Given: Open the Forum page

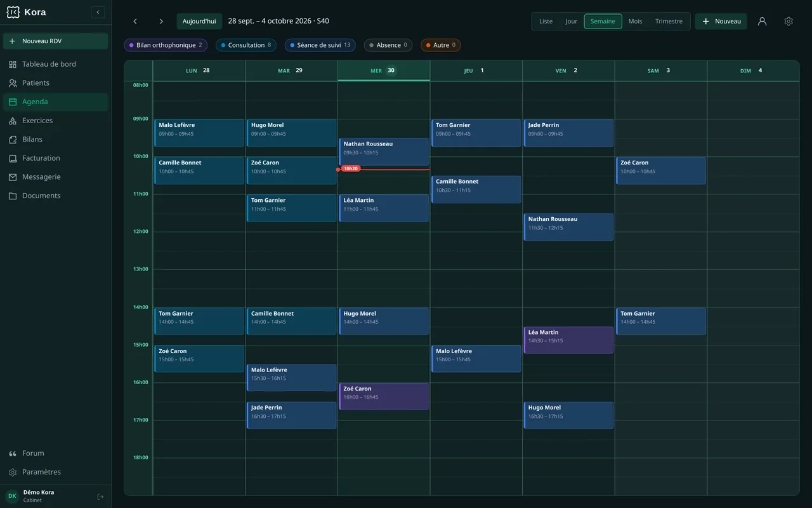Looking at the screenshot, I should pos(56,453).
